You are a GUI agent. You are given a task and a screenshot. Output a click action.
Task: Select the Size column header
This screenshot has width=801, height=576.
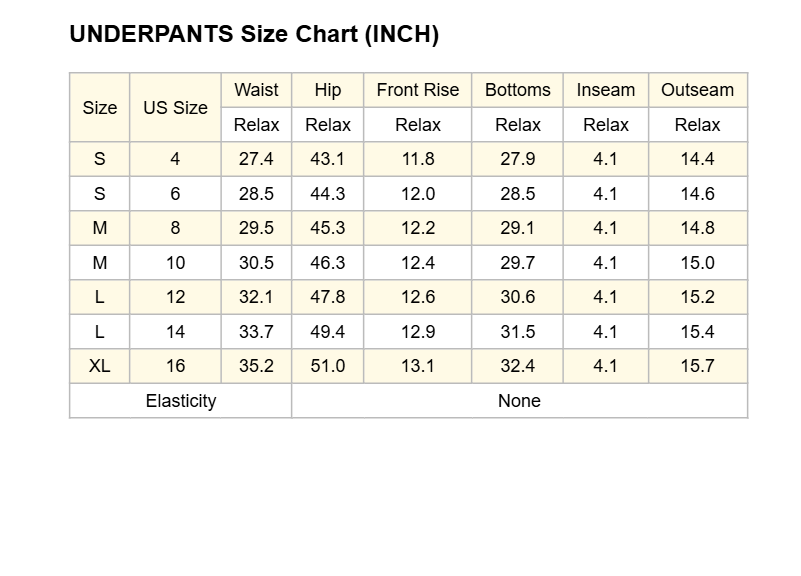click(100, 107)
